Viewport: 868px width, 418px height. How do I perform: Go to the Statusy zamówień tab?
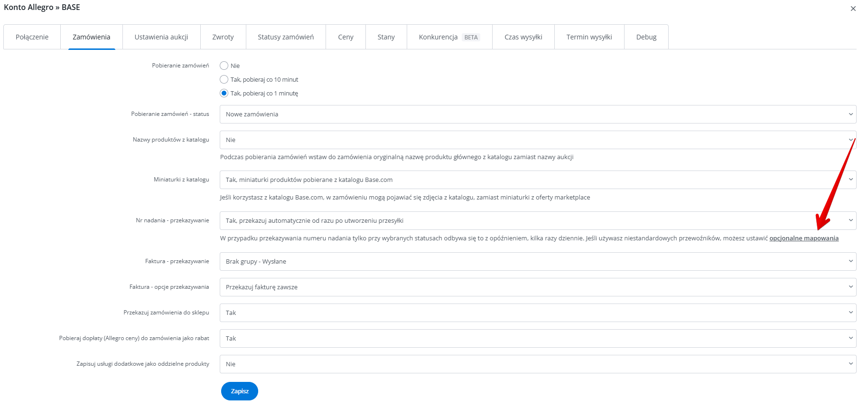[286, 37]
